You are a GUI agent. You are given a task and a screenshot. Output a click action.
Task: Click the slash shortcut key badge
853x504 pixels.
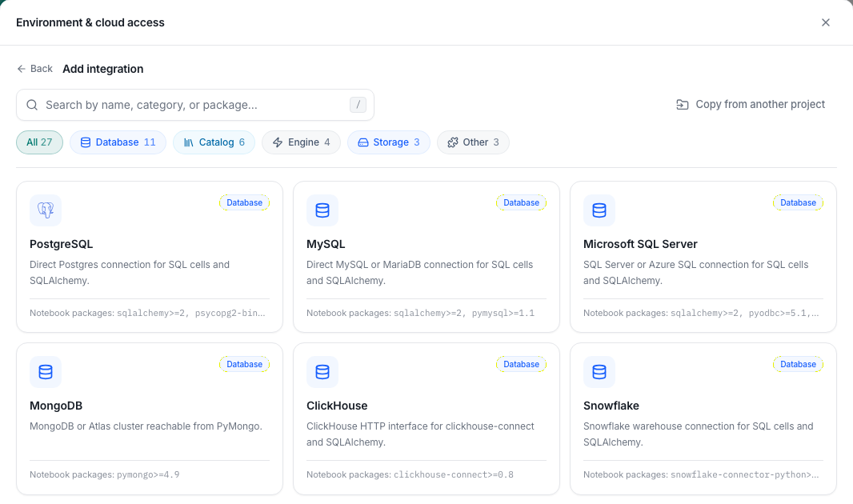click(358, 105)
